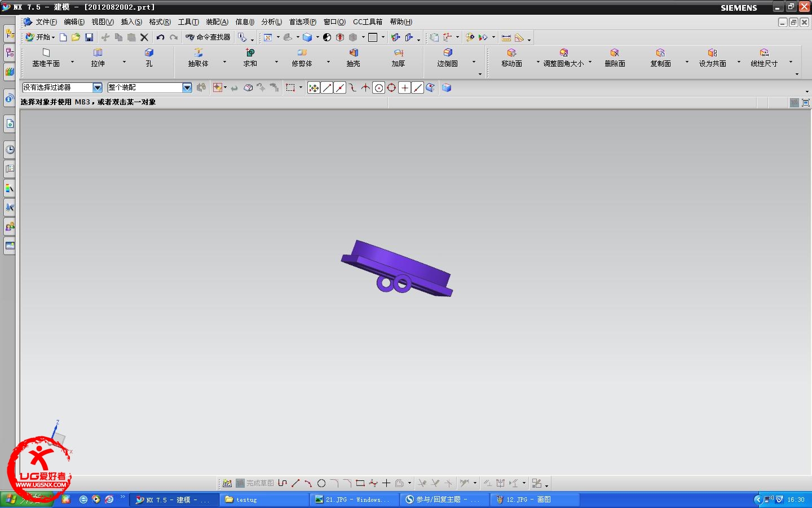812x508 pixels.
Task: Save the part with floppy disk icon
Action: tap(89, 37)
